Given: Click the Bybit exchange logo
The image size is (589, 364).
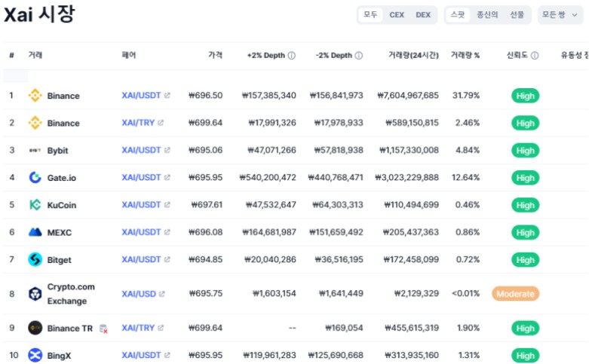Looking at the screenshot, I should pos(35,151).
